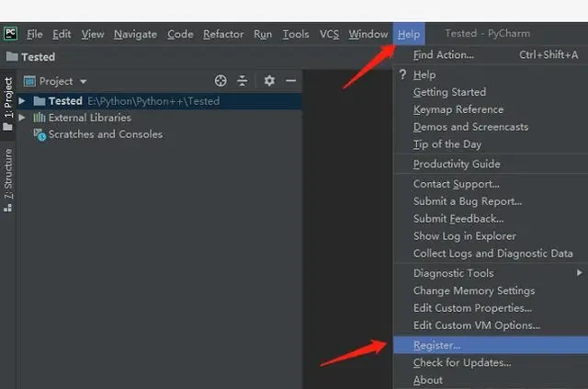Click the locate/scroll-from-source crosshair icon
The height and width of the screenshot is (389, 588).
pos(220,81)
